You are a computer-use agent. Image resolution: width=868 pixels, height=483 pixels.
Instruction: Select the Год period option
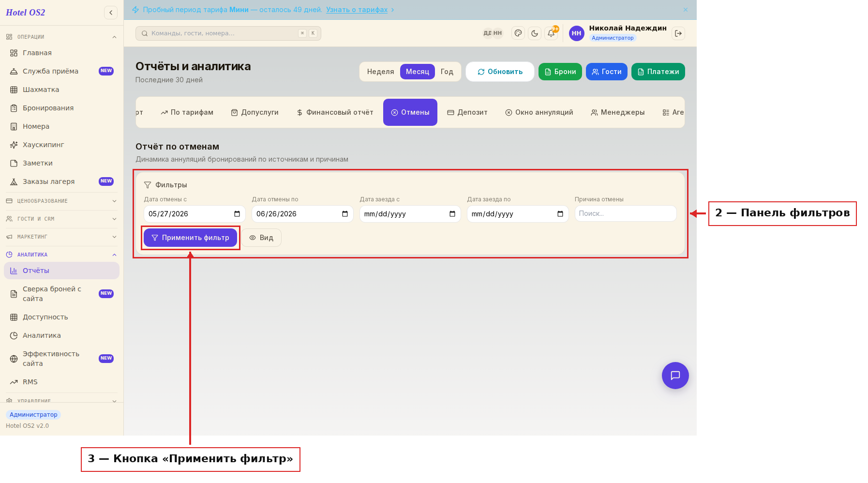tap(447, 72)
